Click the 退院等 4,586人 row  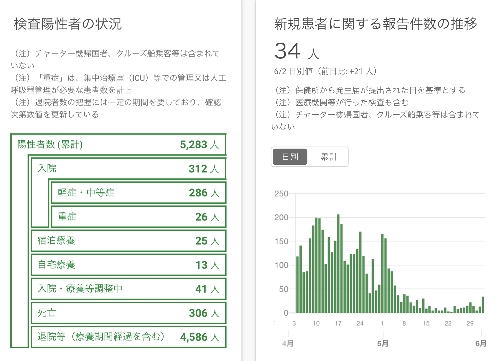point(128,337)
